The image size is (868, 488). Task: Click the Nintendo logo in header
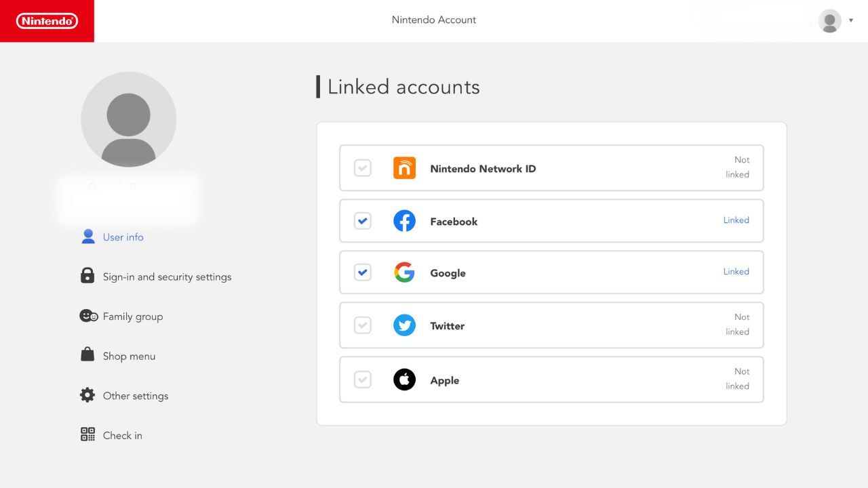coord(47,21)
